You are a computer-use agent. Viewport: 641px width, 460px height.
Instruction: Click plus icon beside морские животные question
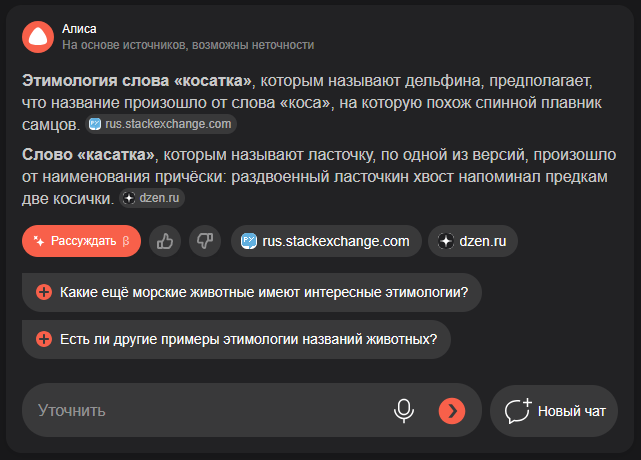pos(44,292)
